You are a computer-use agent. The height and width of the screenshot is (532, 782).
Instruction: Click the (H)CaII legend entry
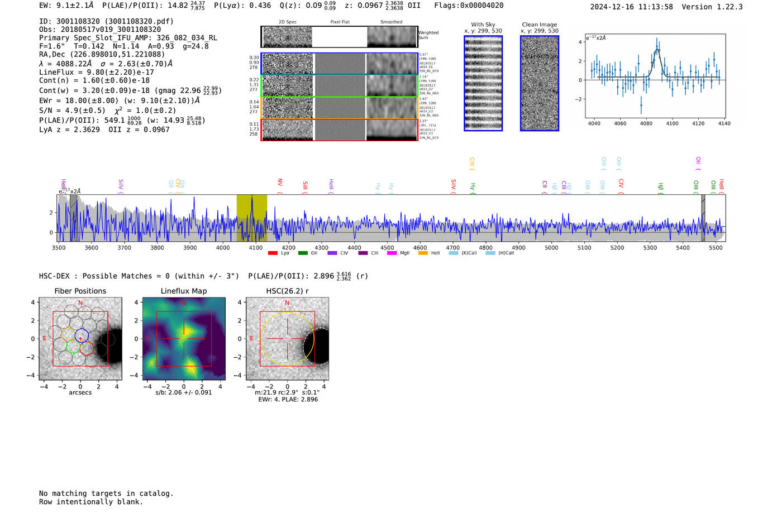(500, 253)
